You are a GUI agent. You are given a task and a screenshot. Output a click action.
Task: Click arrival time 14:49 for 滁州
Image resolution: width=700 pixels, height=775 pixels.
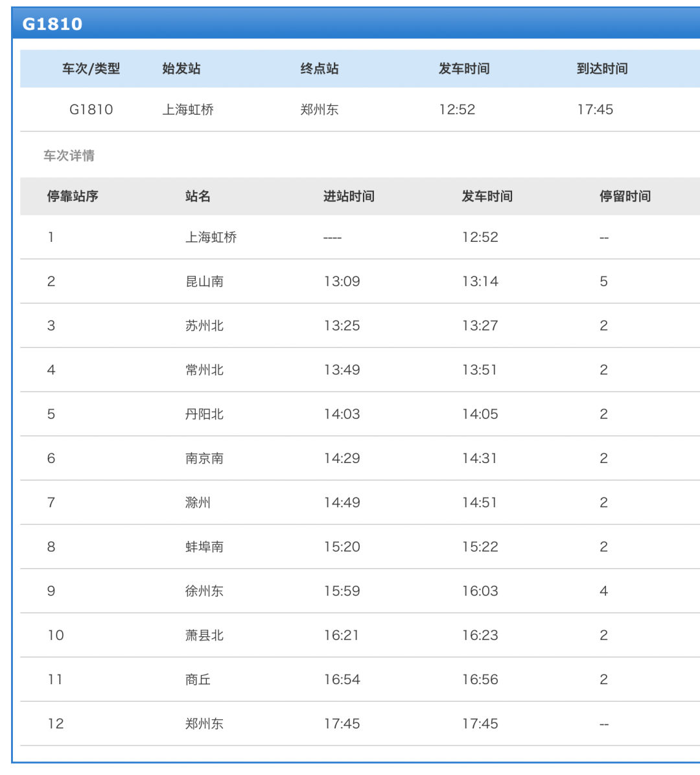(x=342, y=503)
